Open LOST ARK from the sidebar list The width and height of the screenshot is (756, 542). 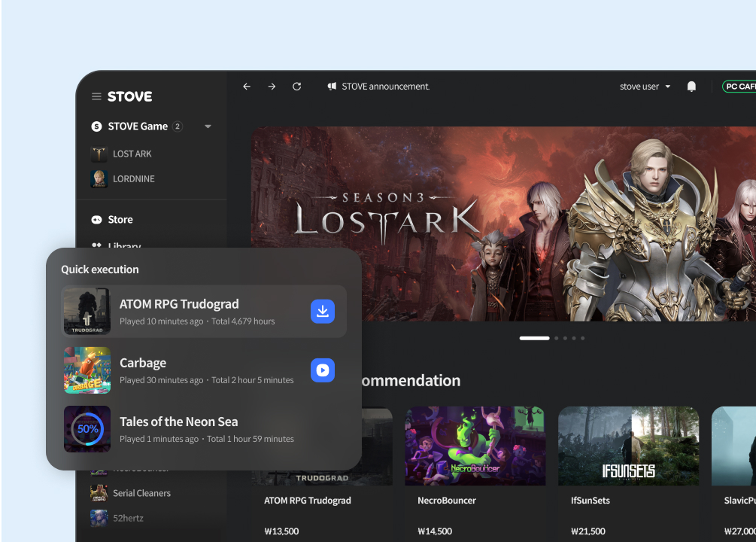(132, 154)
